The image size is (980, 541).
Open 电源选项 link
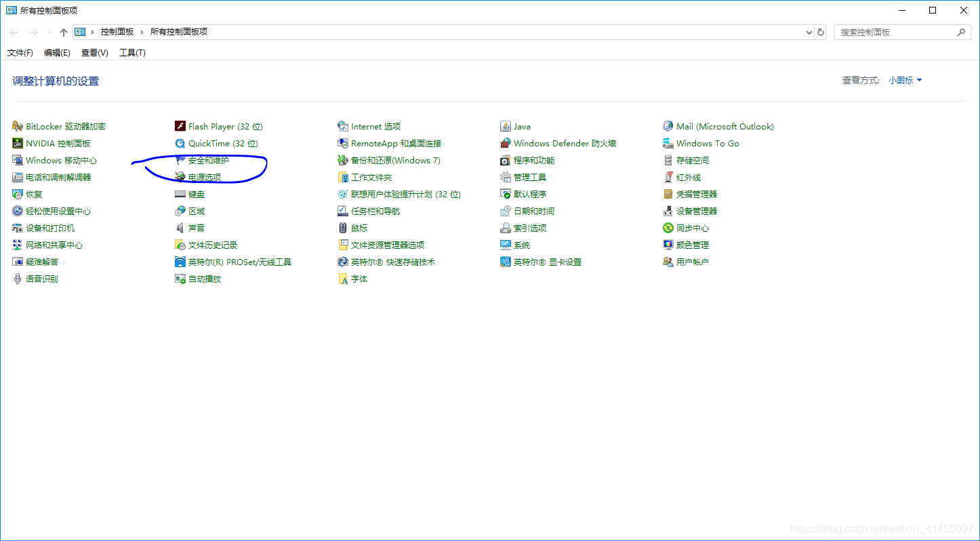click(x=205, y=177)
